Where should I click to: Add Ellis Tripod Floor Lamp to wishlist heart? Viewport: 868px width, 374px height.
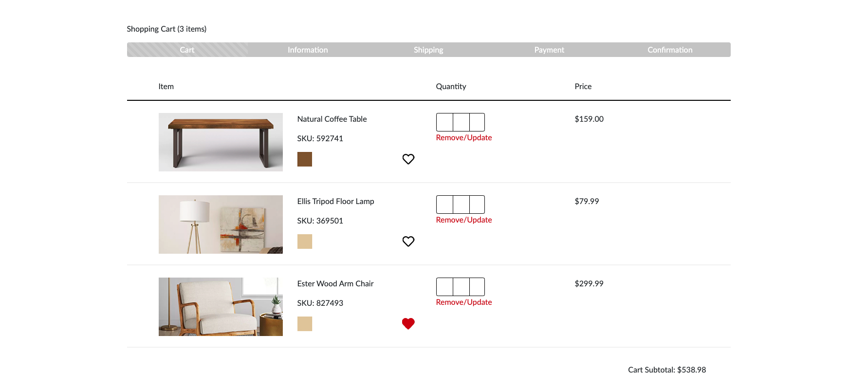408,241
